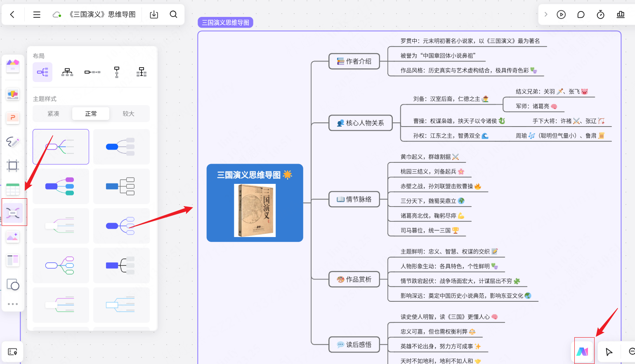Select the org chart layout
635x364 pixels.
67,72
